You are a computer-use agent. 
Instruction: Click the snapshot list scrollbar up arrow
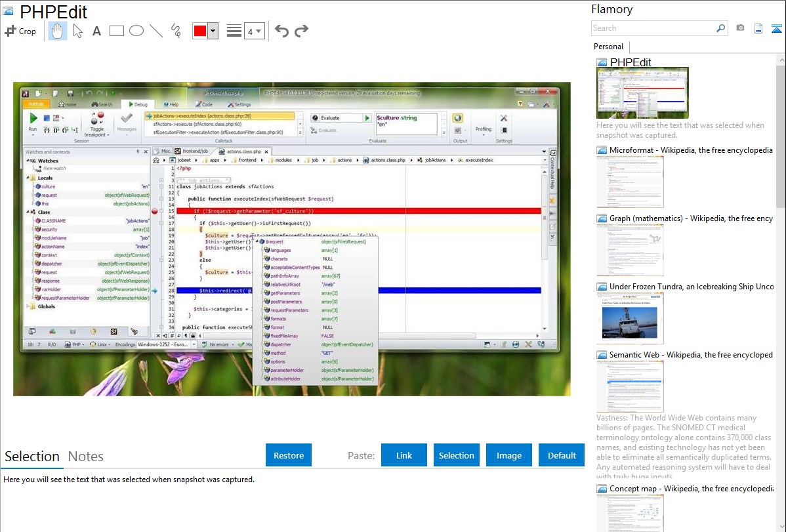(781, 60)
